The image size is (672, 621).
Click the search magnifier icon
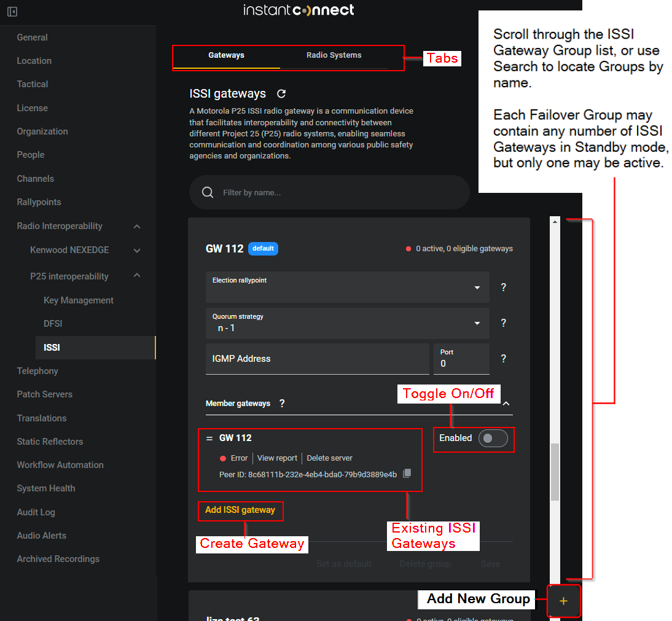[x=208, y=192]
